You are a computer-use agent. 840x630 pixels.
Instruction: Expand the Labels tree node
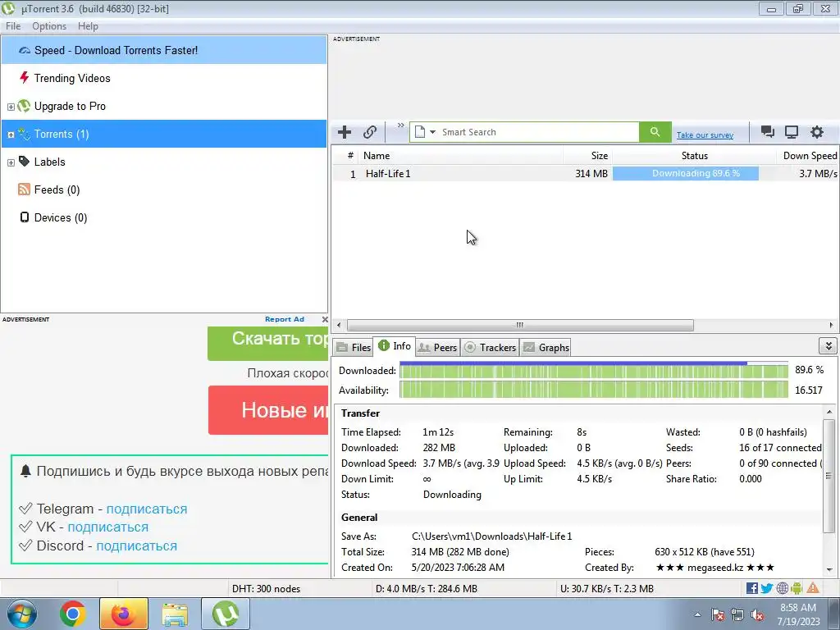click(x=11, y=162)
